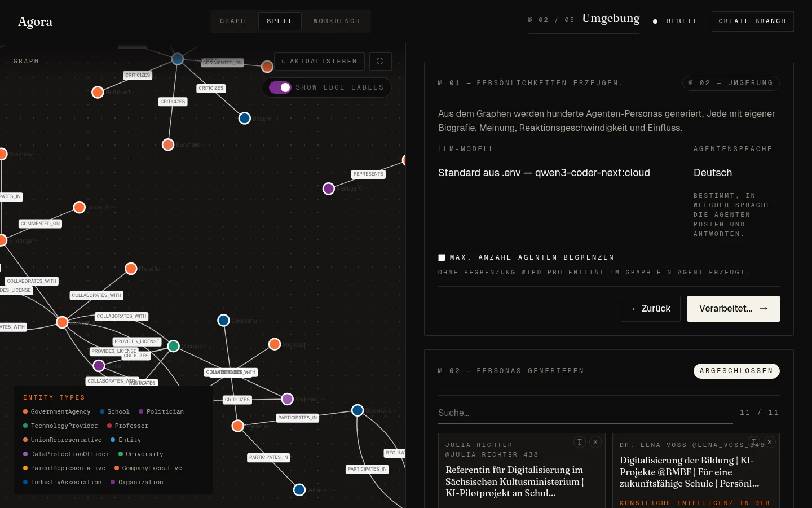Screen dimensions: 812x508
Task: Click the Verarbeiten button to proceed
Action: 734,309
